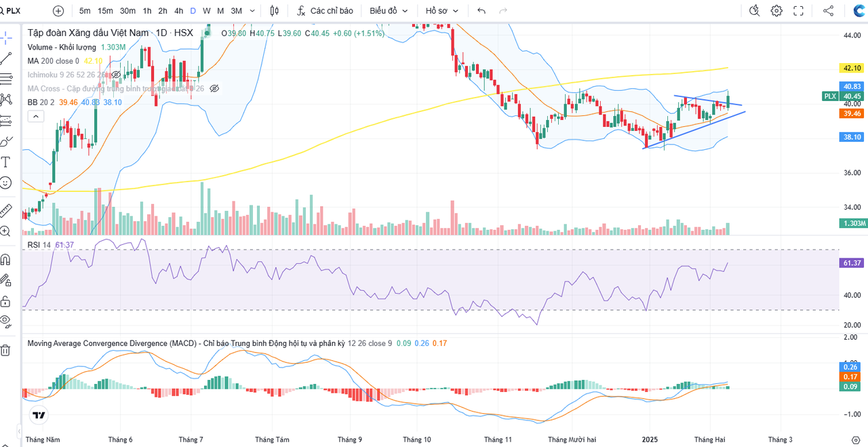Image resolution: width=868 pixels, height=447 pixels.
Task: Open chart settings gear
Action: tap(776, 11)
